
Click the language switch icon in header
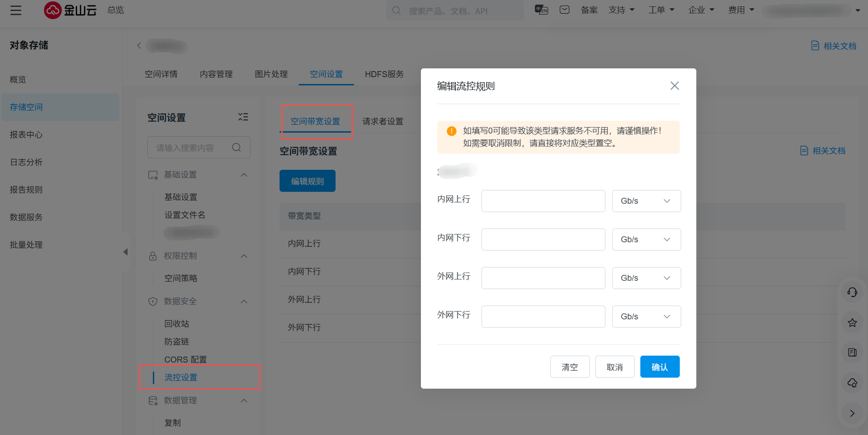pos(541,10)
